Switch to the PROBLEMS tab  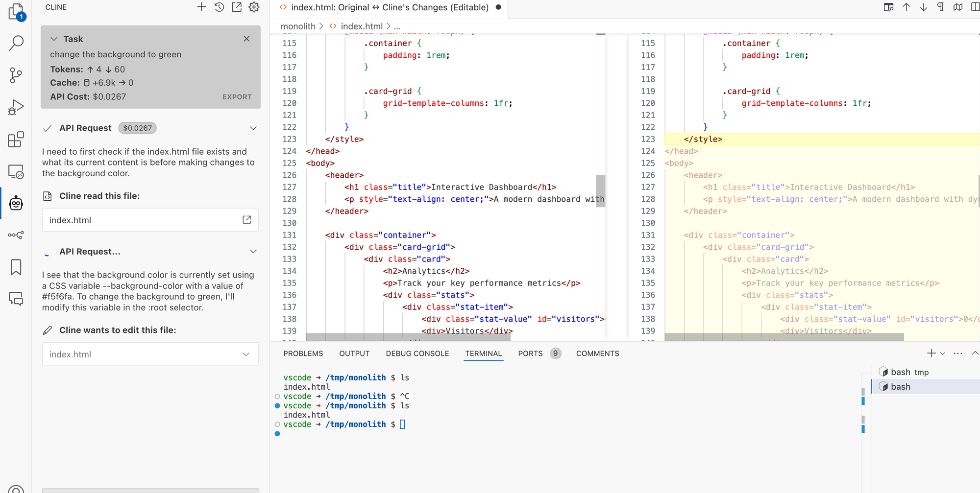point(303,353)
